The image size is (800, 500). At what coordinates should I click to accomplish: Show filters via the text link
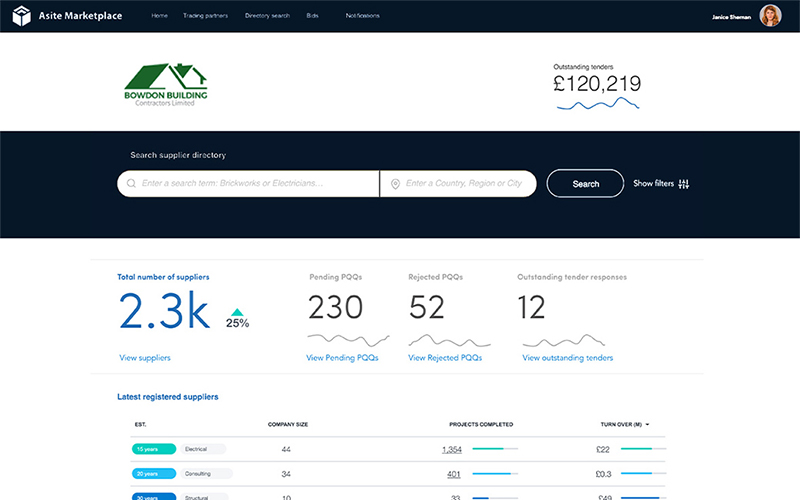coord(654,183)
